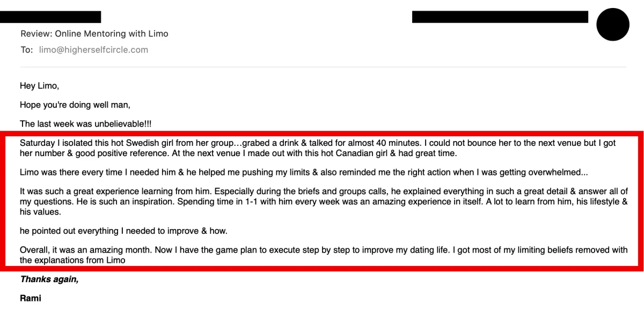Click the italic 'Thanks again,' sign-off
Screen dimensions: 644x310
pos(49,279)
